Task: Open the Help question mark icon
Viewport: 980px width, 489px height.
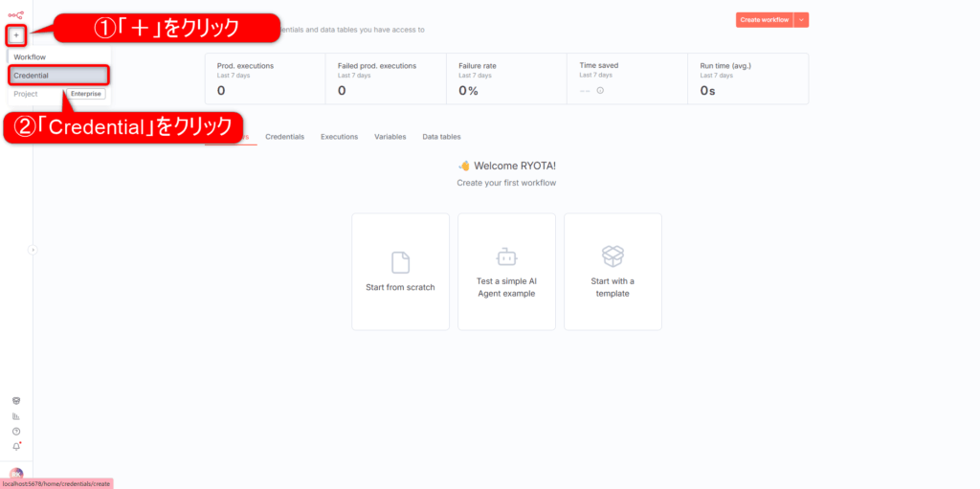Action: (16, 432)
